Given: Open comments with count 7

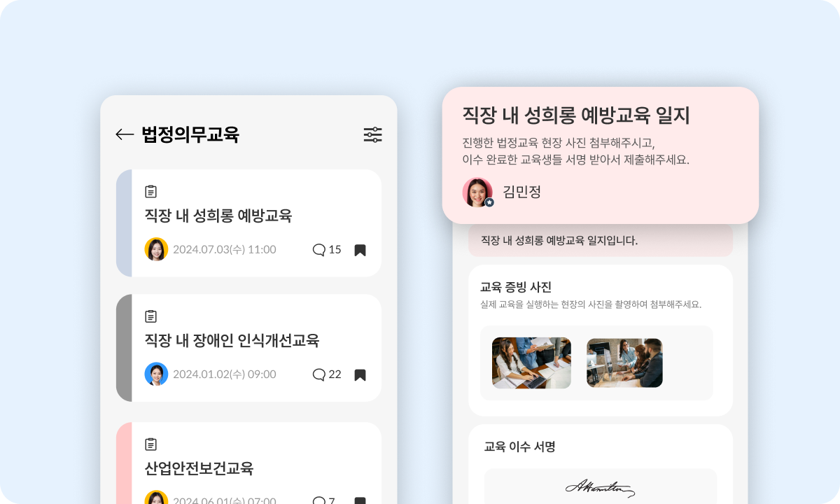Looking at the screenshot, I should 324,500.
